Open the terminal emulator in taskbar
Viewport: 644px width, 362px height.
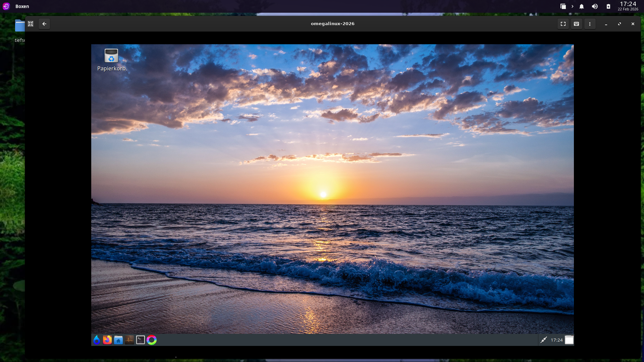pos(141,340)
